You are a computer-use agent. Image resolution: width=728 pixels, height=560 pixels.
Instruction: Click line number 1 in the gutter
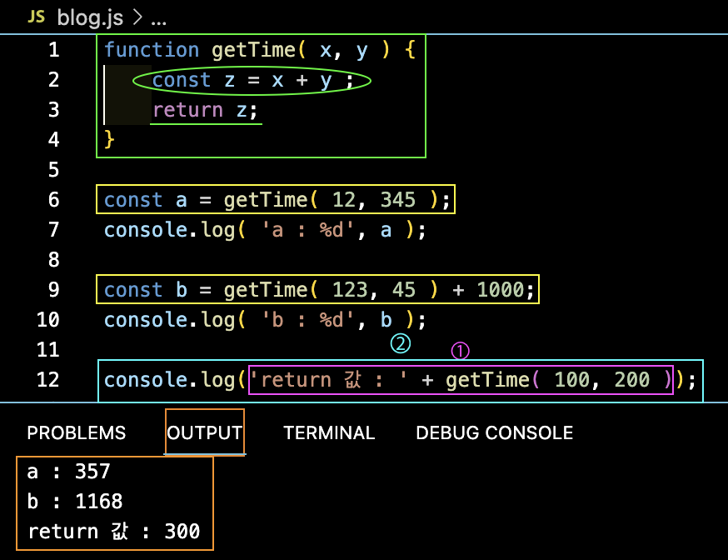click(x=54, y=50)
